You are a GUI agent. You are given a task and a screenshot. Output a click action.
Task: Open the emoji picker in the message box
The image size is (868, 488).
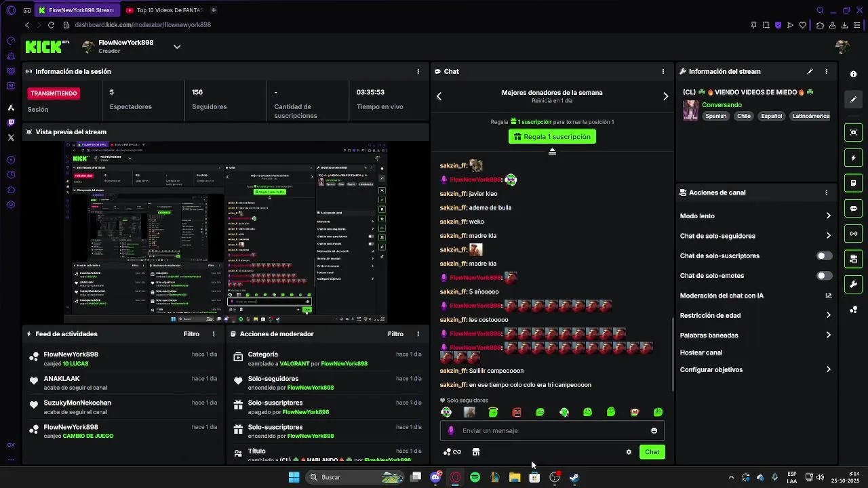point(654,430)
